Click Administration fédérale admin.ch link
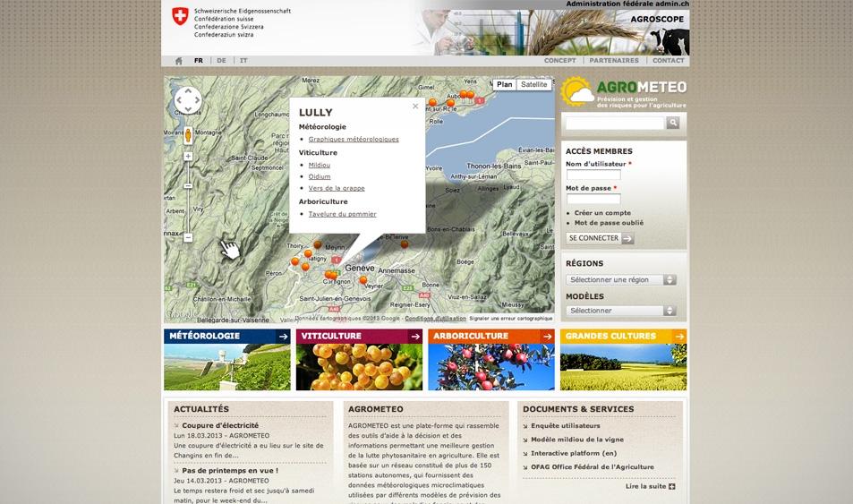 tap(627, 4)
